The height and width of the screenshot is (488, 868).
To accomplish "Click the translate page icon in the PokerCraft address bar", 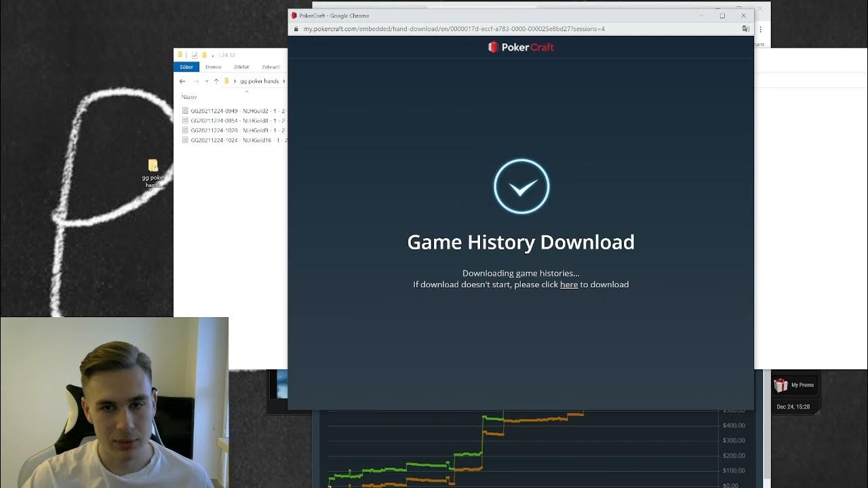I will 746,29.
